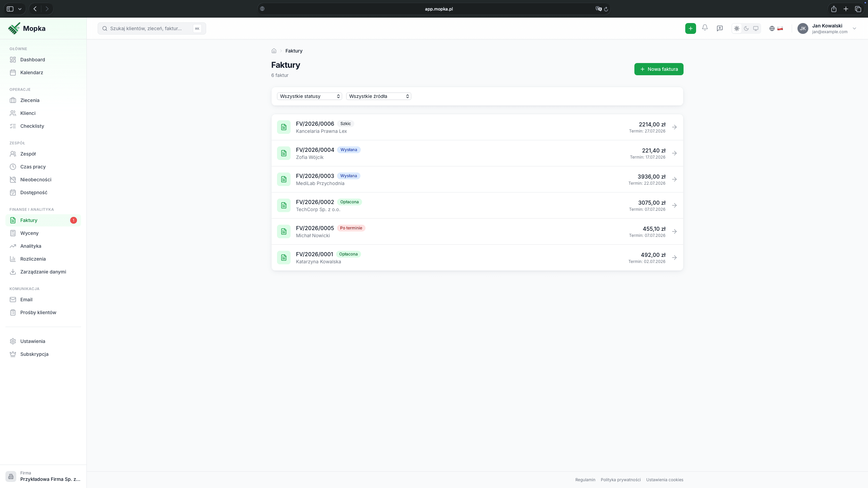Open the Ustawienia cookies link
The image size is (868, 488).
(665, 480)
